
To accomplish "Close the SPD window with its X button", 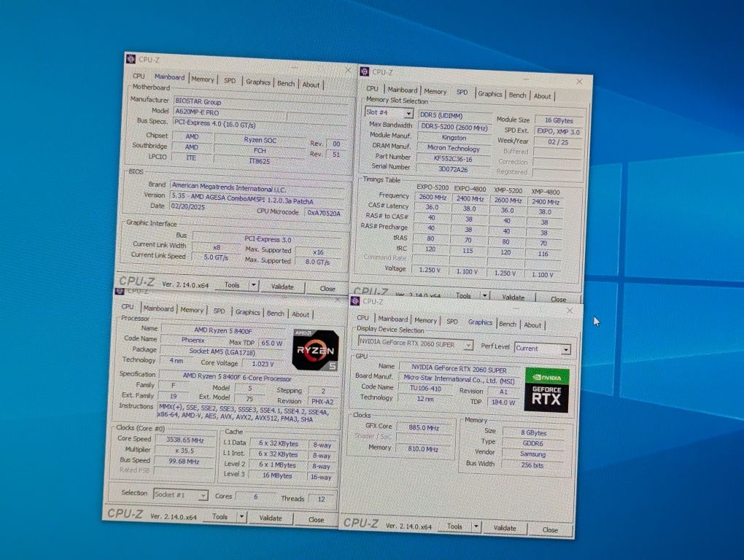I will click(x=579, y=82).
